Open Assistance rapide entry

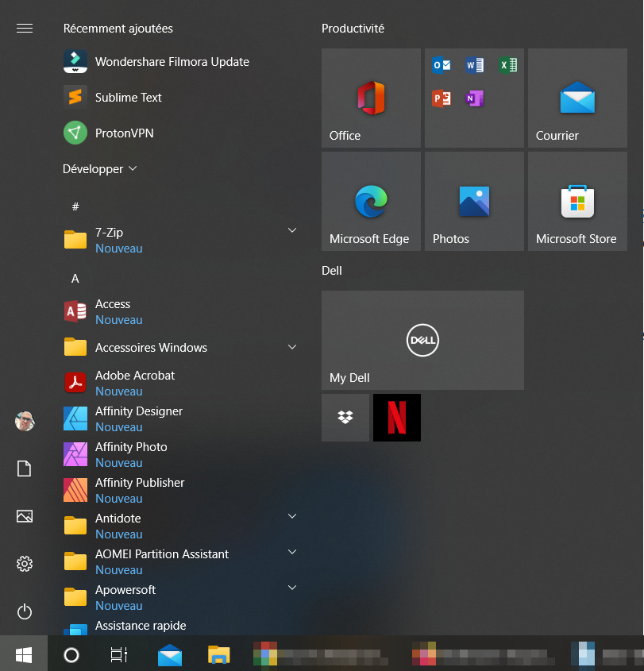click(x=179, y=627)
